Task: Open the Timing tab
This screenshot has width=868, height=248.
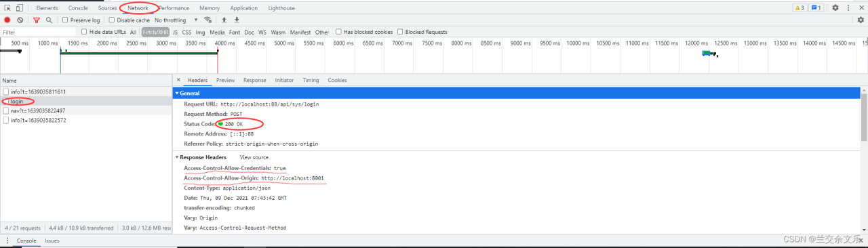Action: (311, 80)
